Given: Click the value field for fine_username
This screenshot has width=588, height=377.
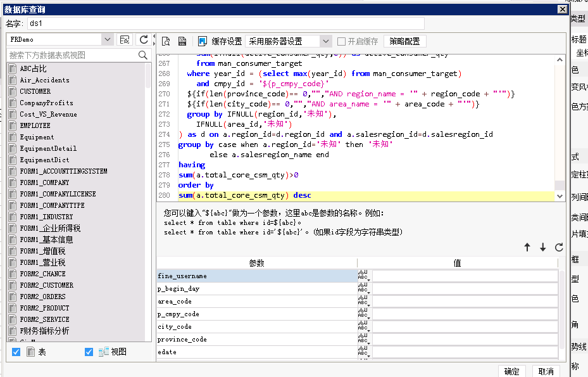Looking at the screenshot, I should pos(465,276).
